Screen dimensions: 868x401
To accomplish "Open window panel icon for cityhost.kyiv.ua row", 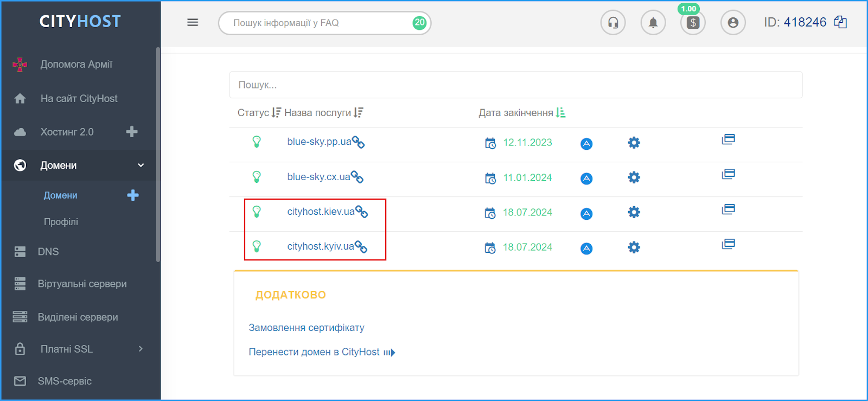I will 729,244.
